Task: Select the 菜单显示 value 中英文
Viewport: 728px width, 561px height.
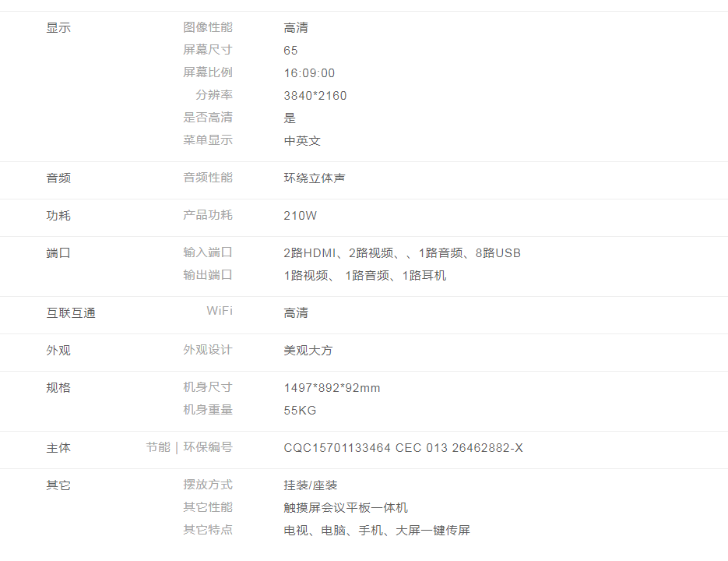Action: (302, 141)
